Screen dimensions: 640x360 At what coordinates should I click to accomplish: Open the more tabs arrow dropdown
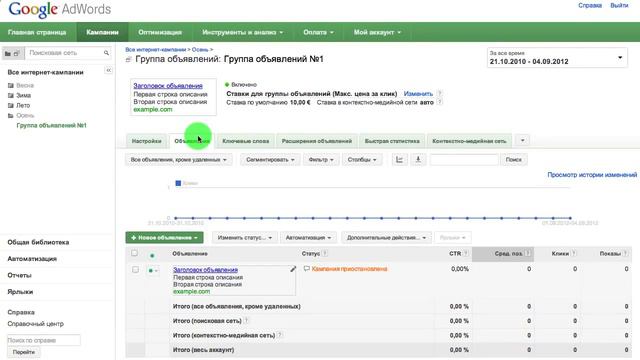tap(522, 140)
